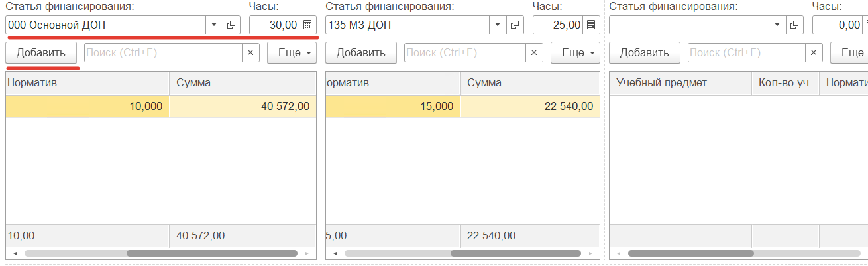
Task: Expand the empty third financing item dropdown
Action: [x=778, y=25]
